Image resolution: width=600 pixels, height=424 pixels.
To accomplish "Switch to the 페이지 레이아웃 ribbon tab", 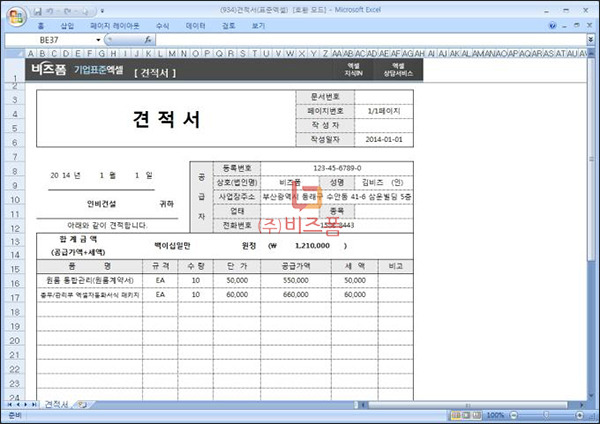I will point(115,26).
